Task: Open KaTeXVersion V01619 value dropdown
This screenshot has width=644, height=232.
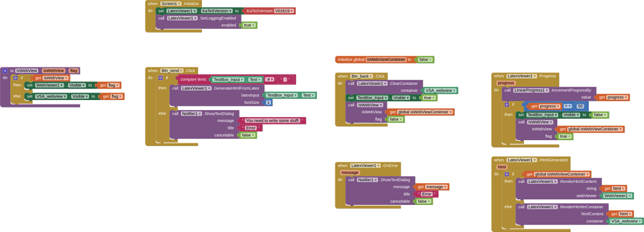Action: click(x=284, y=11)
